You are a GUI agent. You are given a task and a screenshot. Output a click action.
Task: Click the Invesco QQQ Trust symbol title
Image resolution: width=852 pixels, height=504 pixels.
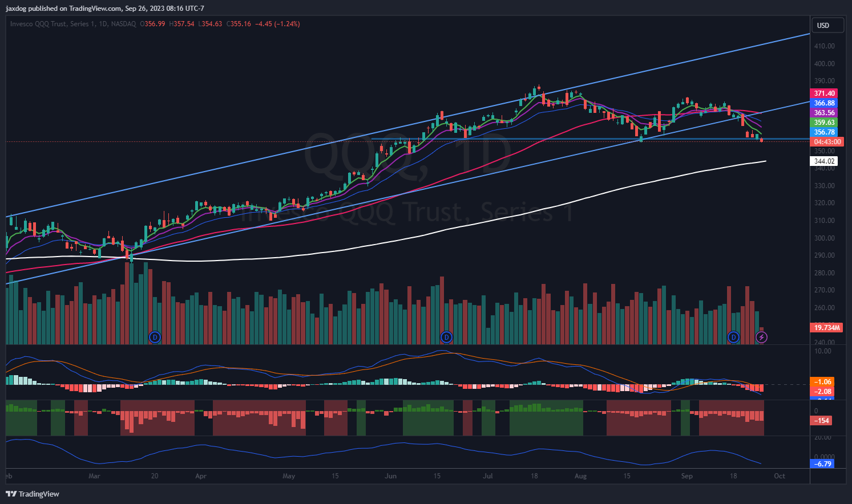click(x=73, y=24)
